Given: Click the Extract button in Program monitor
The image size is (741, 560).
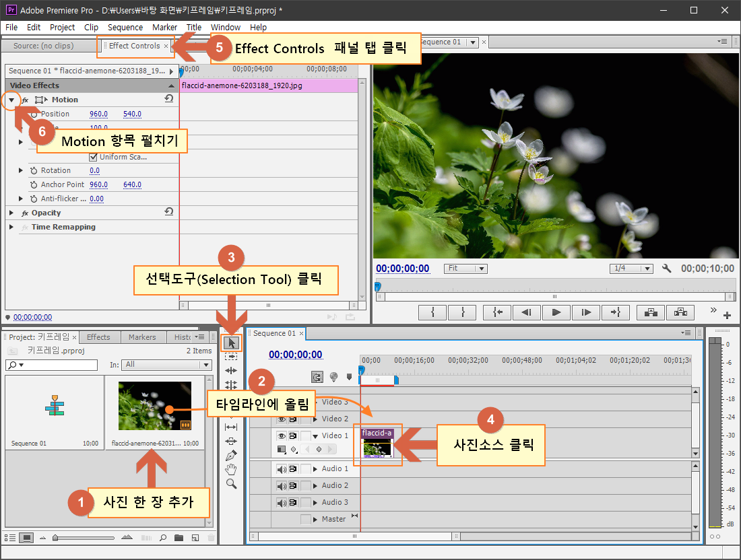Looking at the screenshot, I should (680, 312).
